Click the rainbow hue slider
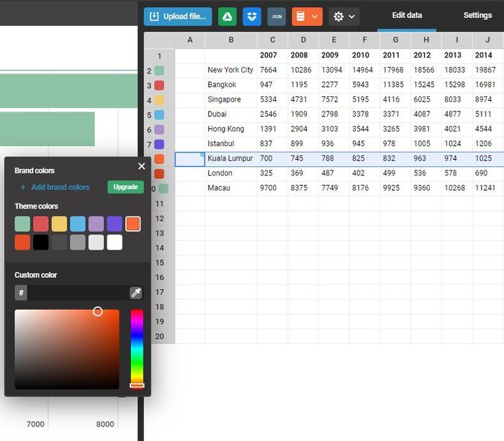Image resolution: width=504 pixels, height=441 pixels. click(137, 345)
